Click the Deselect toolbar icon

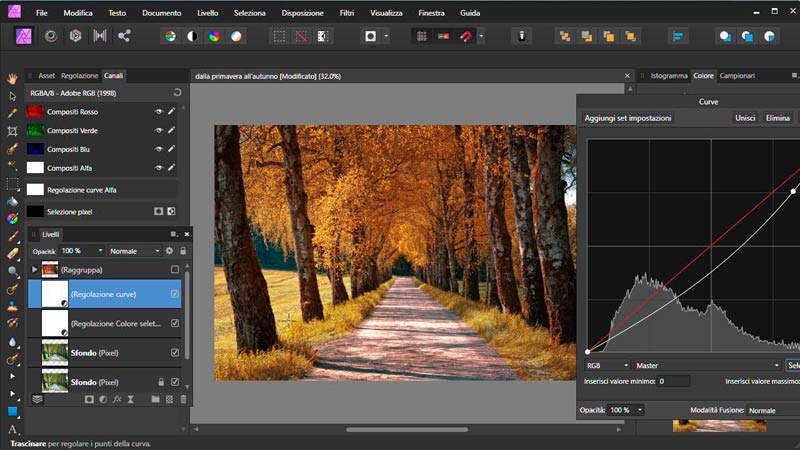[301, 36]
